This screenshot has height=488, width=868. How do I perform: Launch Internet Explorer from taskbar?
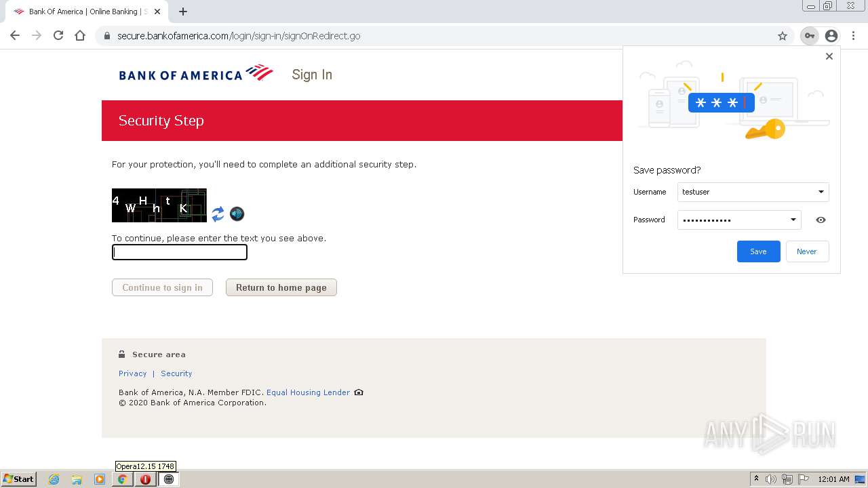(x=54, y=479)
